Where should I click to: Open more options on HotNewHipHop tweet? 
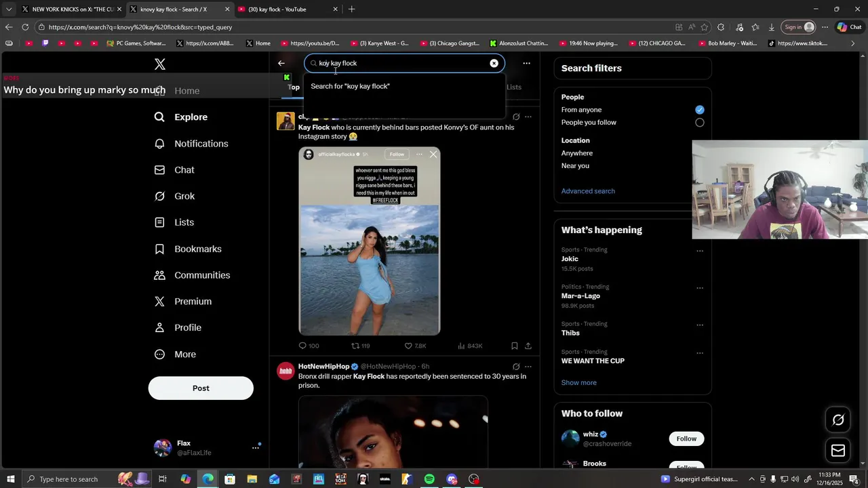click(528, 367)
